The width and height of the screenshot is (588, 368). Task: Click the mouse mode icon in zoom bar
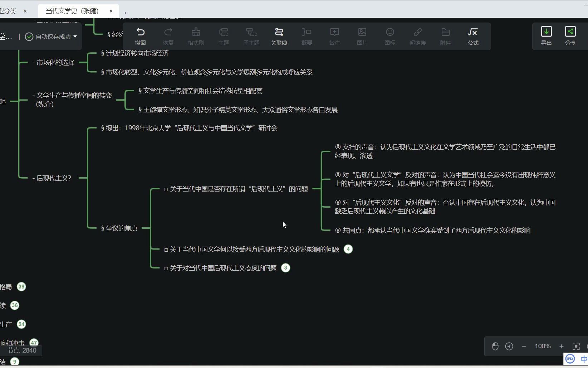point(495,346)
